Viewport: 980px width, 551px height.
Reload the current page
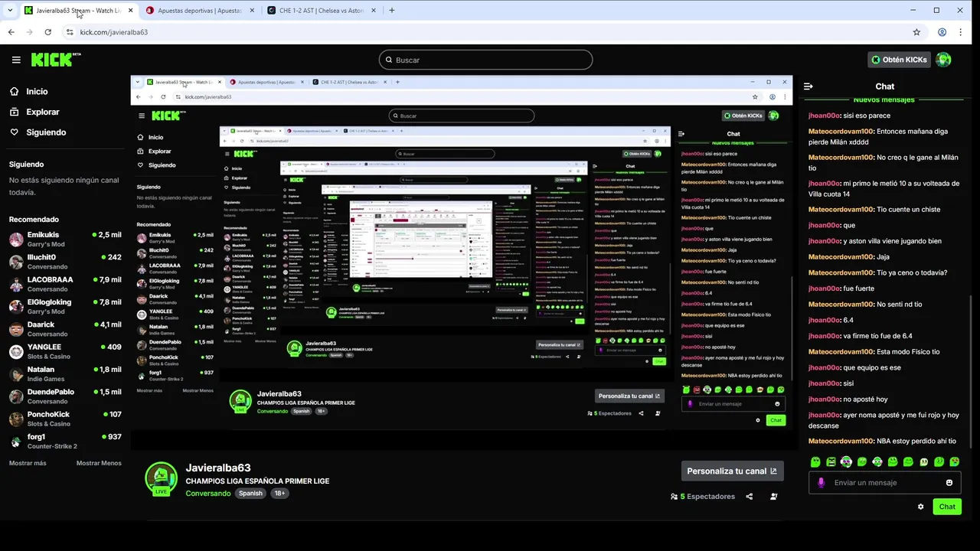(x=47, y=32)
